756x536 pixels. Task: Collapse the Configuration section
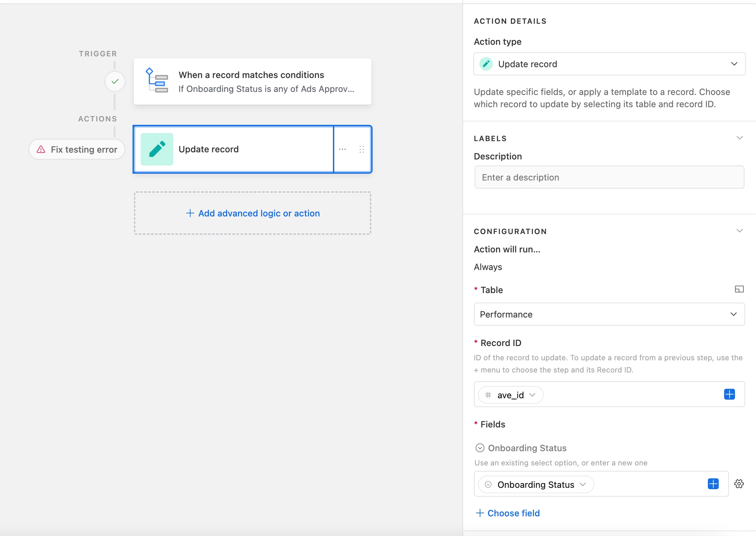point(739,231)
